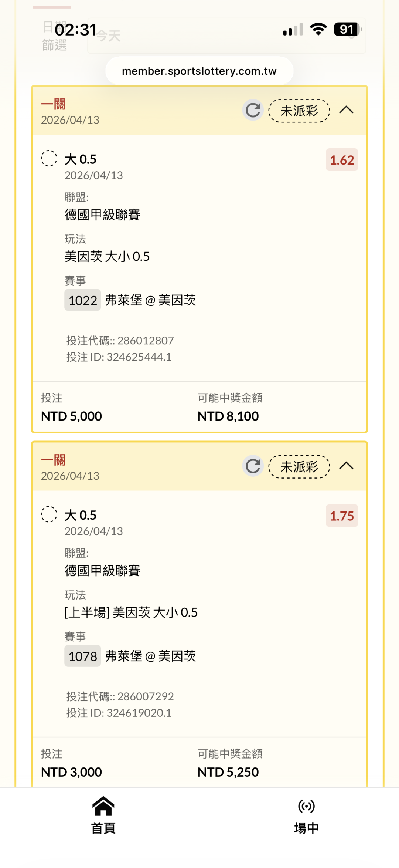Image resolution: width=399 pixels, height=868 pixels.
Task: Tap the dashed circle beside second 大 0.5
Action: [49, 514]
